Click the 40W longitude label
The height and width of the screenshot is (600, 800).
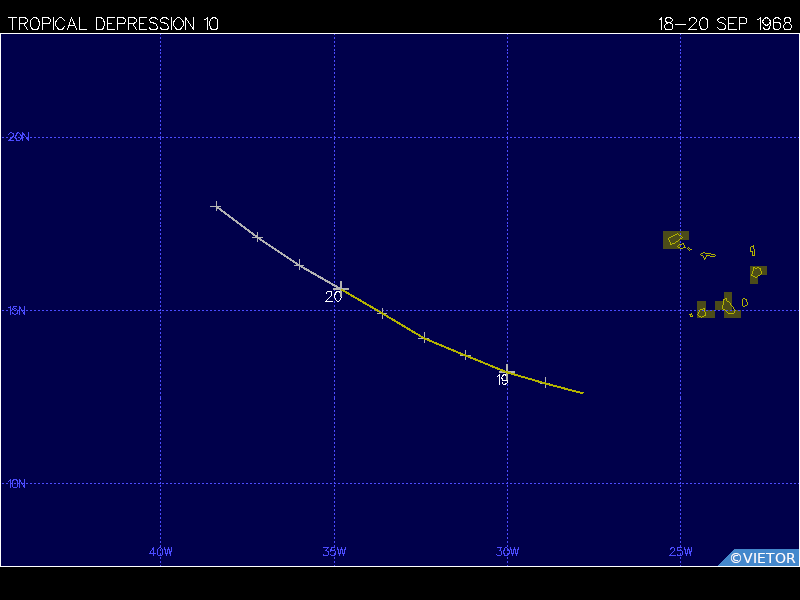point(160,551)
